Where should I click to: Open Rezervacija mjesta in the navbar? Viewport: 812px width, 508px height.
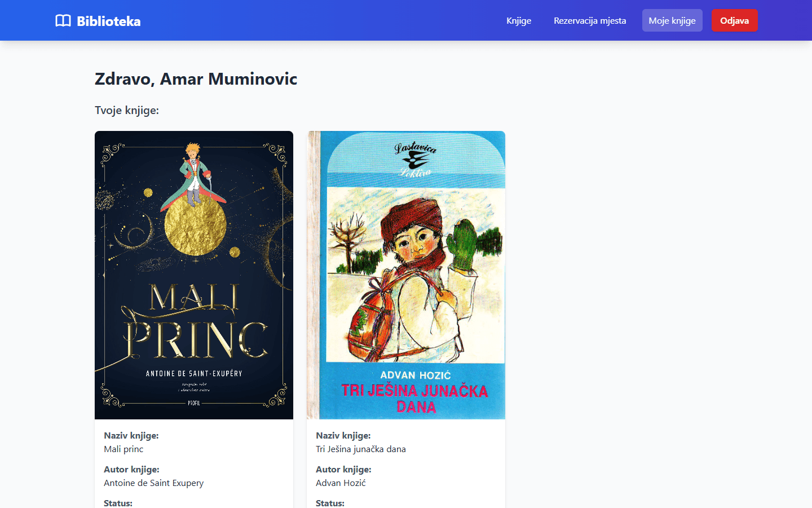coord(590,20)
